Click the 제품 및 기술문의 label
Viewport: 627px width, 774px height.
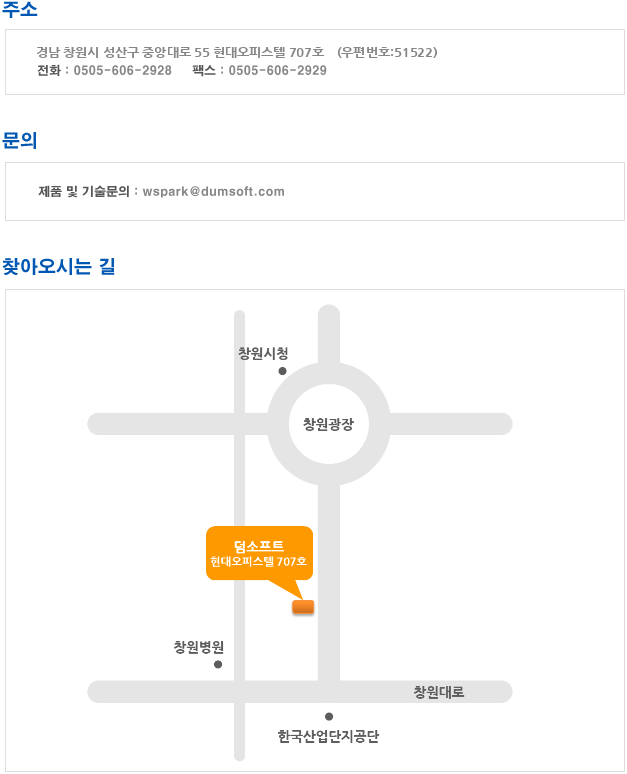84,192
